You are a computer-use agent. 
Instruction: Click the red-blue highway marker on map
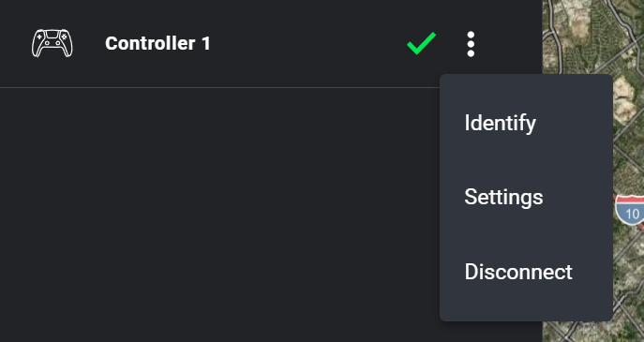point(631,210)
